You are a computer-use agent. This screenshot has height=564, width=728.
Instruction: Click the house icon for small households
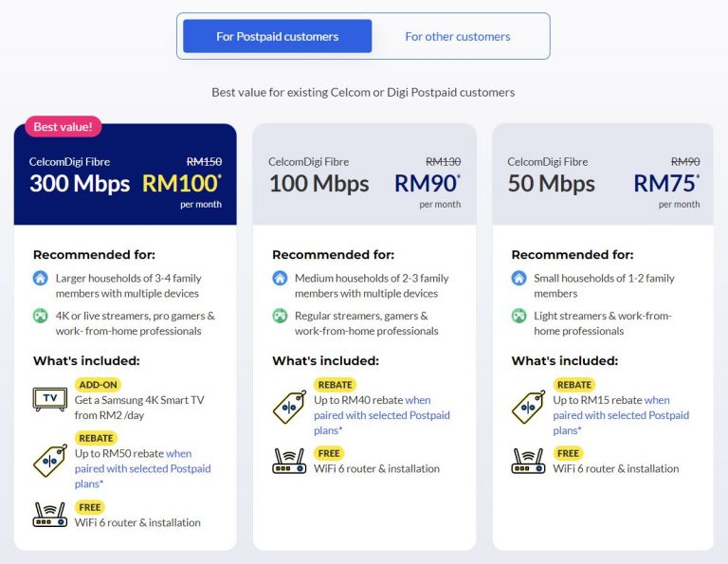coord(519,279)
